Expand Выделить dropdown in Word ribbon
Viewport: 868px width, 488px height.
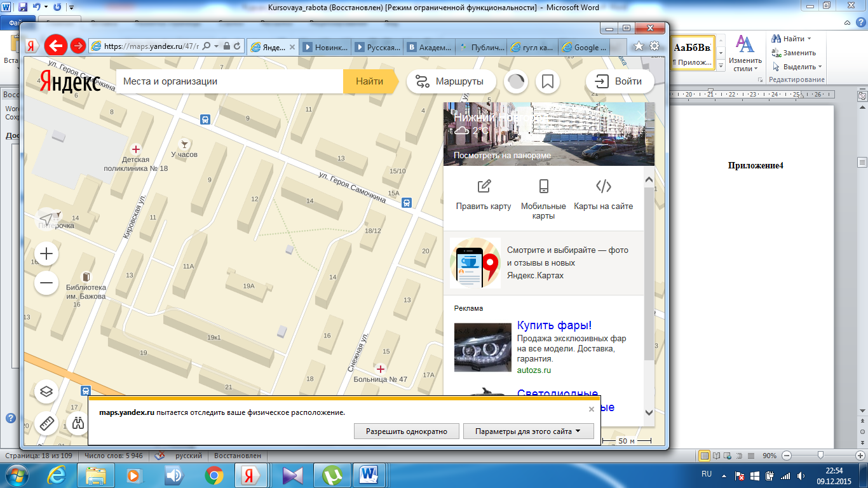click(797, 67)
